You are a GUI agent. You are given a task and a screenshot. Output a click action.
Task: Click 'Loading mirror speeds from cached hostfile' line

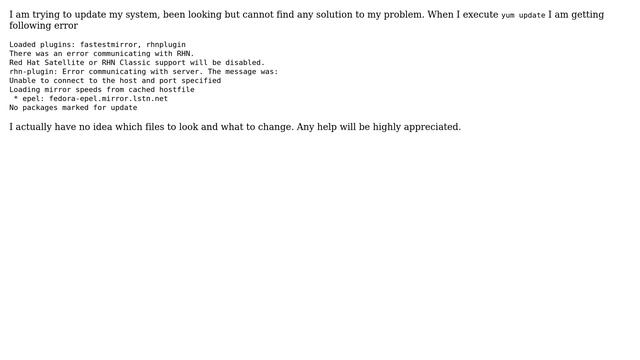click(x=102, y=89)
